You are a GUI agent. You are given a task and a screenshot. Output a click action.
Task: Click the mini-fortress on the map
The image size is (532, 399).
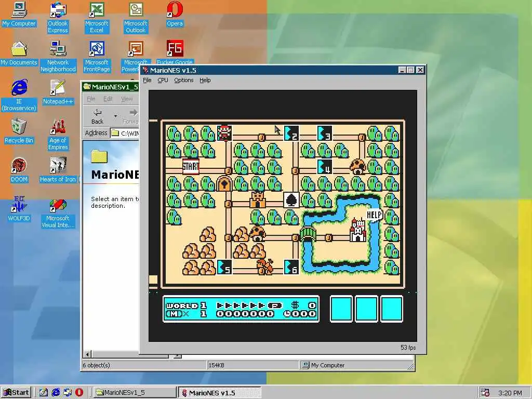[x=258, y=200]
